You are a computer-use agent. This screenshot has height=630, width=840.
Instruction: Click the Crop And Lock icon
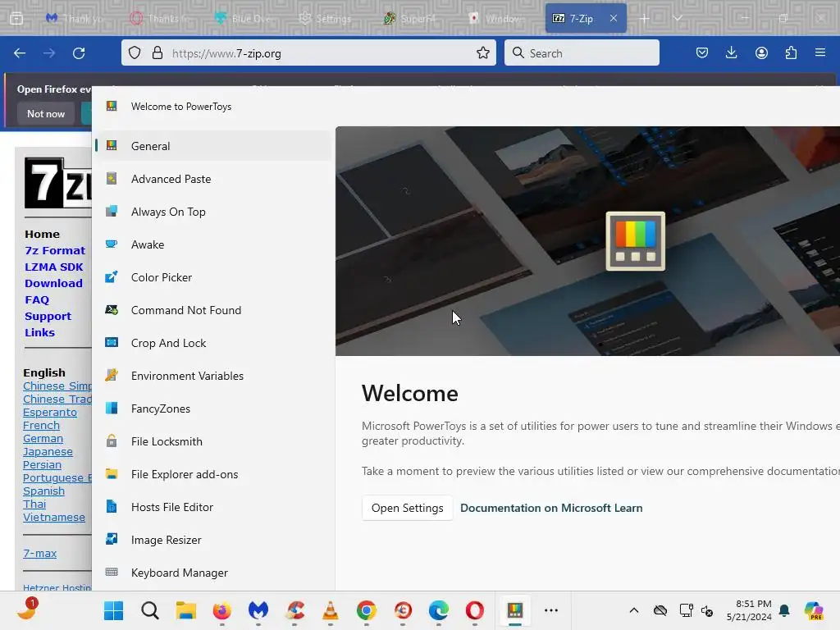[x=112, y=342]
